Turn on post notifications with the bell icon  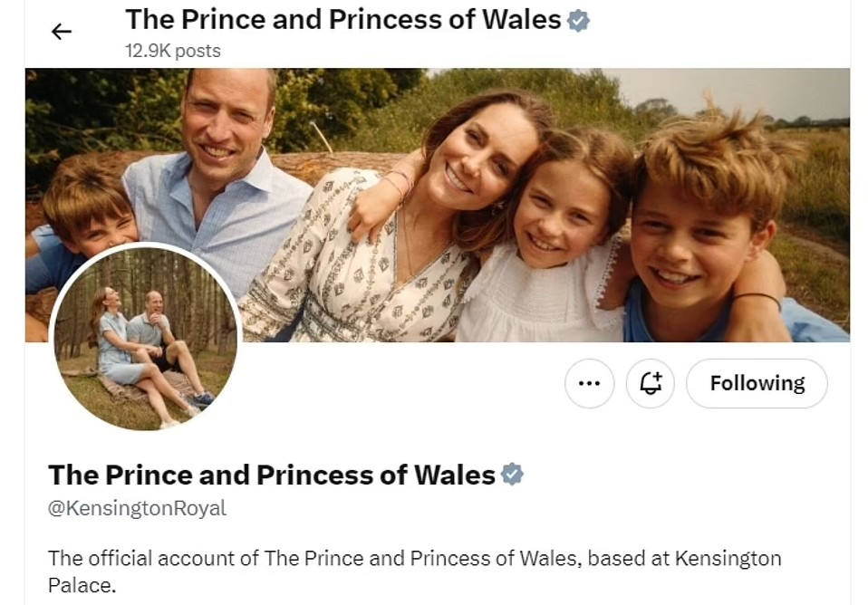click(651, 383)
